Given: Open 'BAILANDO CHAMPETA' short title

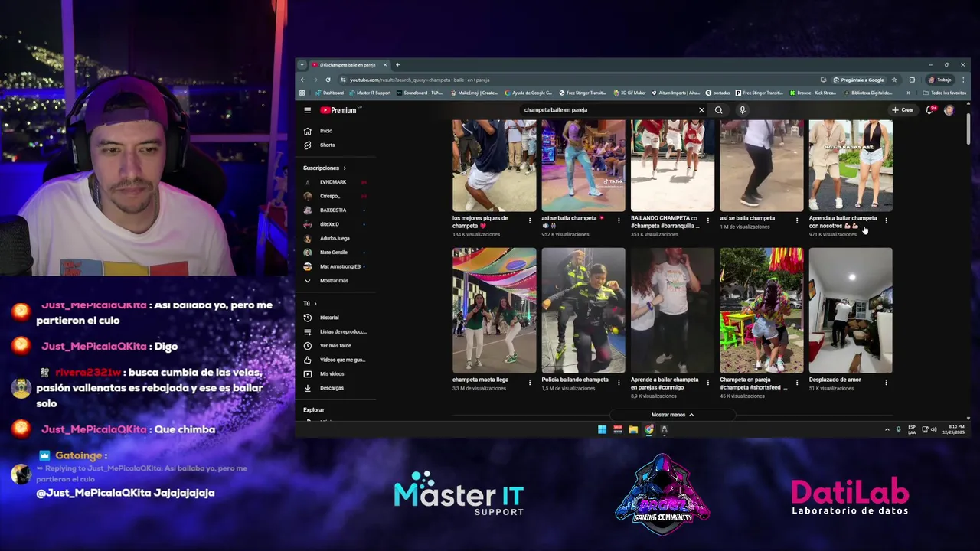Looking at the screenshot, I should pyautogui.click(x=665, y=222).
